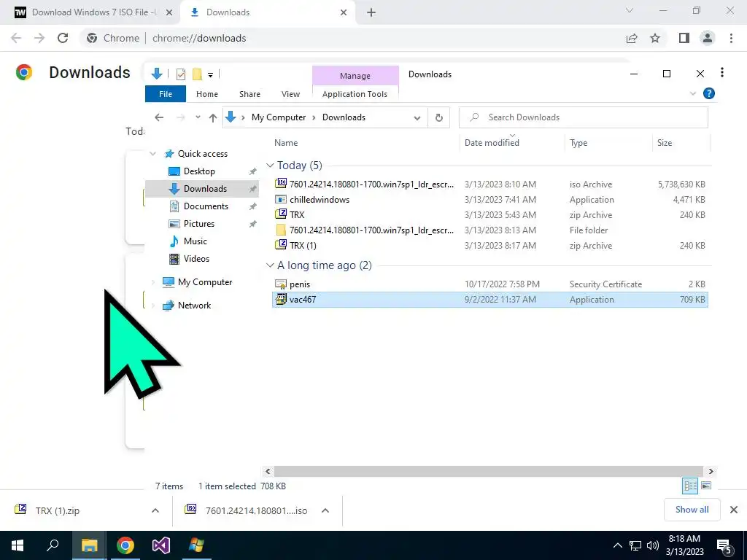Open Customize Quick Access Toolbar dropdown
747x560 pixels.
210,74
